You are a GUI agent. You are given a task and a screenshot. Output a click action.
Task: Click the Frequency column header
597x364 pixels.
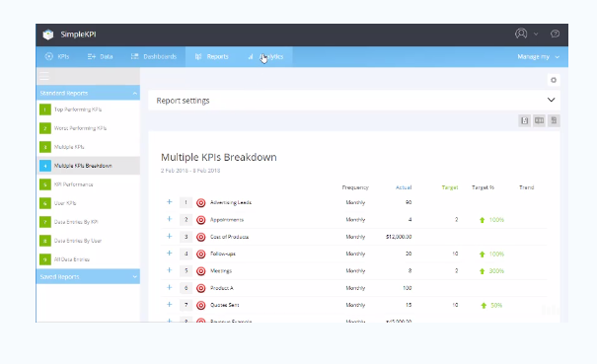pyautogui.click(x=355, y=187)
